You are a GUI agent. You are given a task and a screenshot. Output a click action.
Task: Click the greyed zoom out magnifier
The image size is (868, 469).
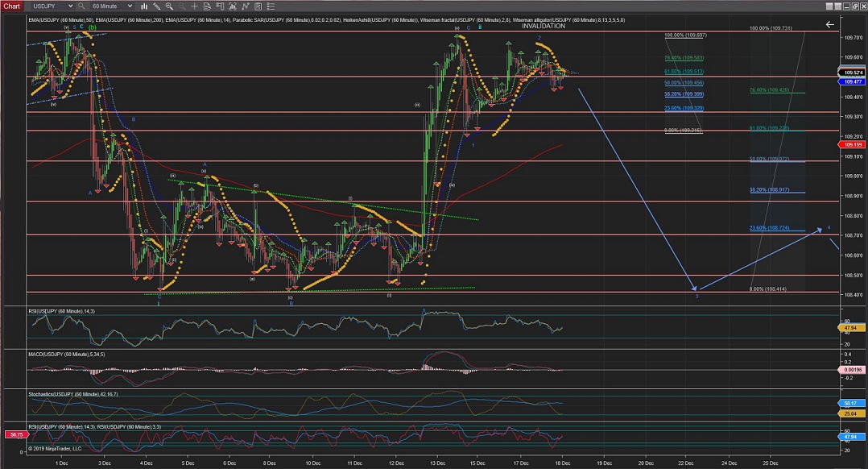click(x=182, y=6)
